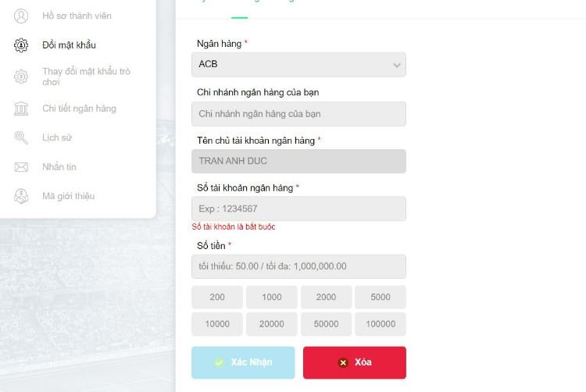This screenshot has height=392, width=586.
Task: Click the Số tài khoản ngân hàng field
Action: (x=298, y=208)
